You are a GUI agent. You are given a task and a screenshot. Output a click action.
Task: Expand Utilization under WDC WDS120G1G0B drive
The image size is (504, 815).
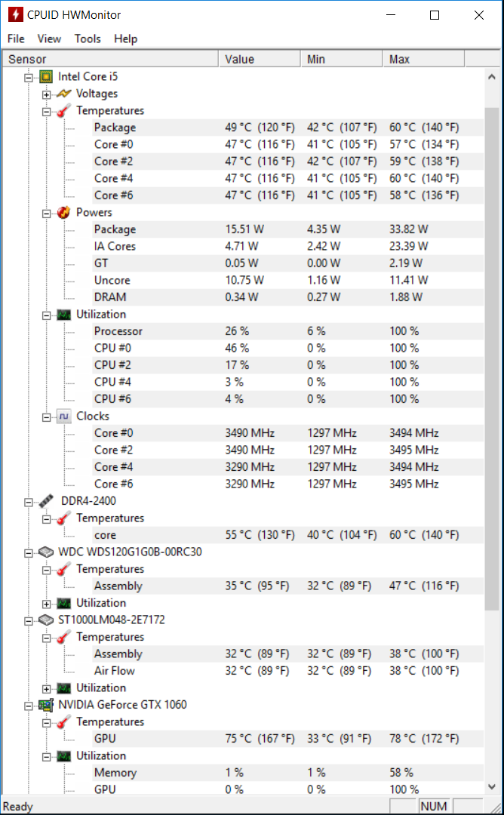(47, 604)
